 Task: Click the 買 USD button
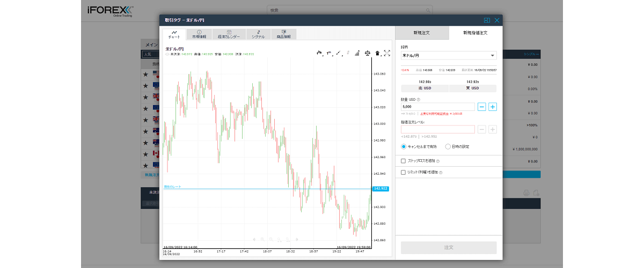tap(473, 88)
